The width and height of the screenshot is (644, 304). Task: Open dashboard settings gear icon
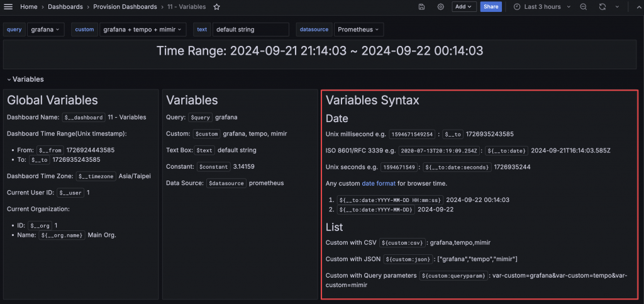coord(440,6)
